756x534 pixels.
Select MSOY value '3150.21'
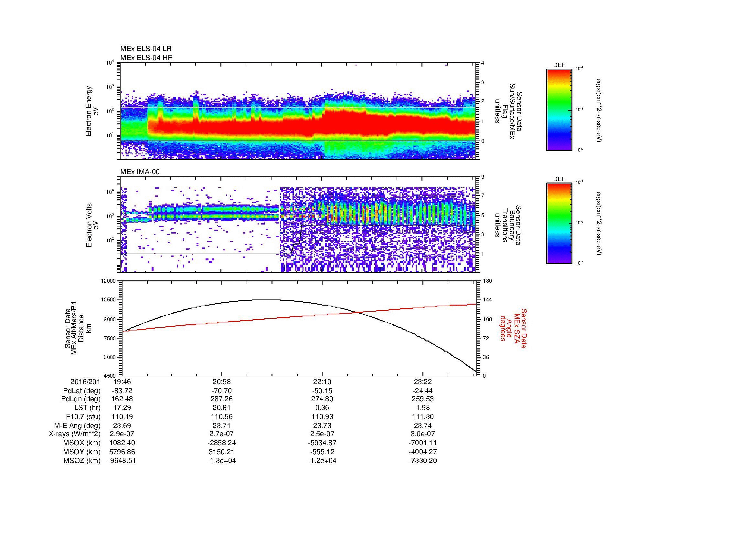pyautogui.click(x=222, y=452)
